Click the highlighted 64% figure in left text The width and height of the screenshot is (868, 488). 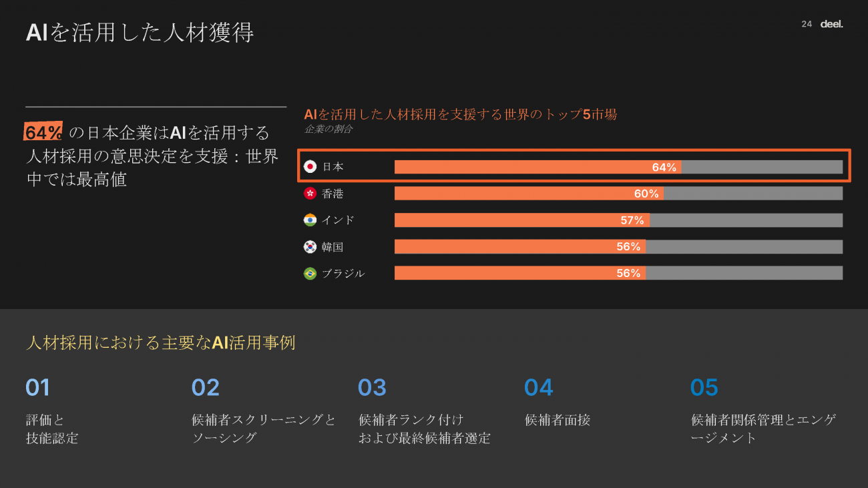point(43,132)
